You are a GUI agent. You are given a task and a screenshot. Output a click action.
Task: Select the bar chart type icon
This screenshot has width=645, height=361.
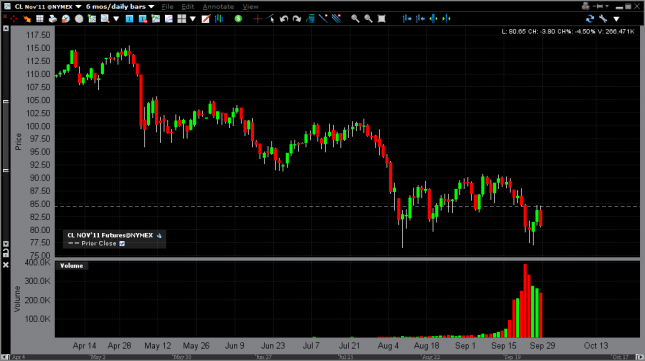tap(219, 19)
